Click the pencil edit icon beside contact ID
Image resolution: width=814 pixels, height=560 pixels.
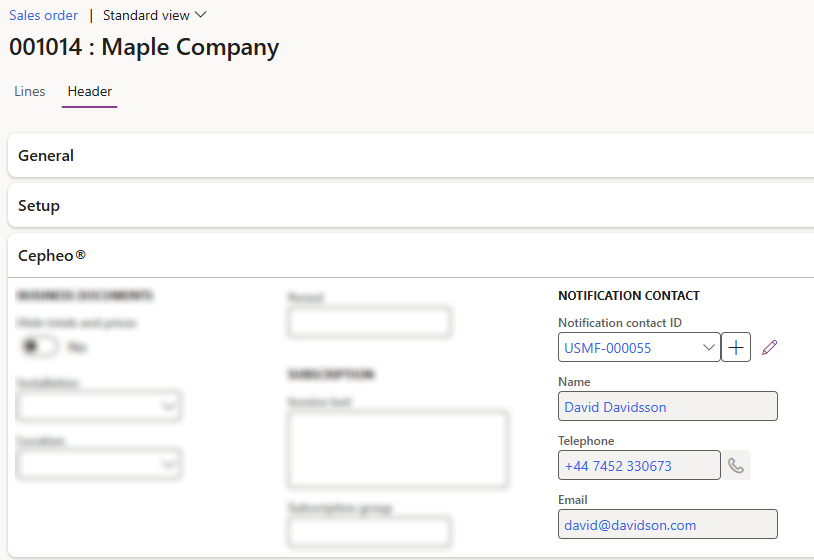[769, 348]
